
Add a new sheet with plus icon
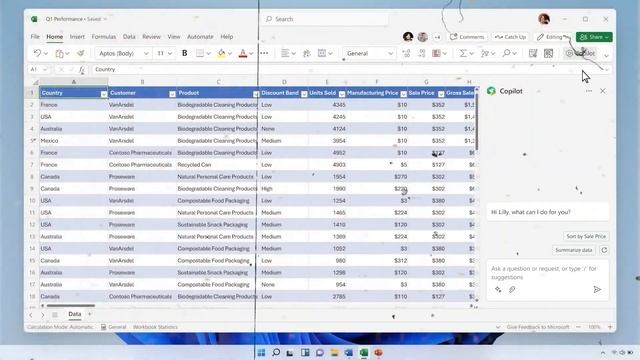[90, 314]
